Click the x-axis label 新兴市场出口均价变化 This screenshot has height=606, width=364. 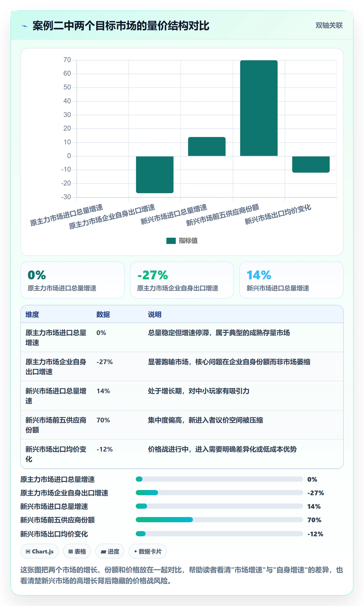click(x=278, y=215)
